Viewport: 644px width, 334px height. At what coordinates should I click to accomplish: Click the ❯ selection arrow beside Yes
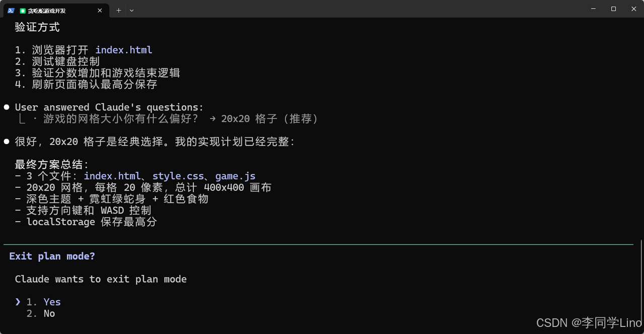(x=18, y=301)
